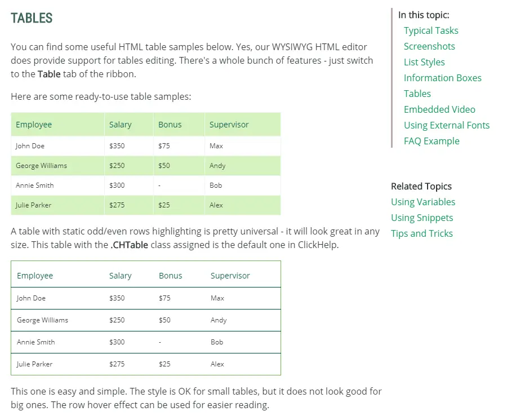
Task: Open the Using Snippets related topic
Action: click(x=422, y=218)
